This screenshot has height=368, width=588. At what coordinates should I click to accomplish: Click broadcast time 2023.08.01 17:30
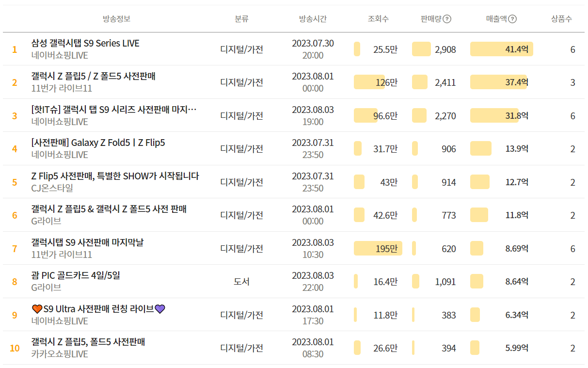click(313, 315)
